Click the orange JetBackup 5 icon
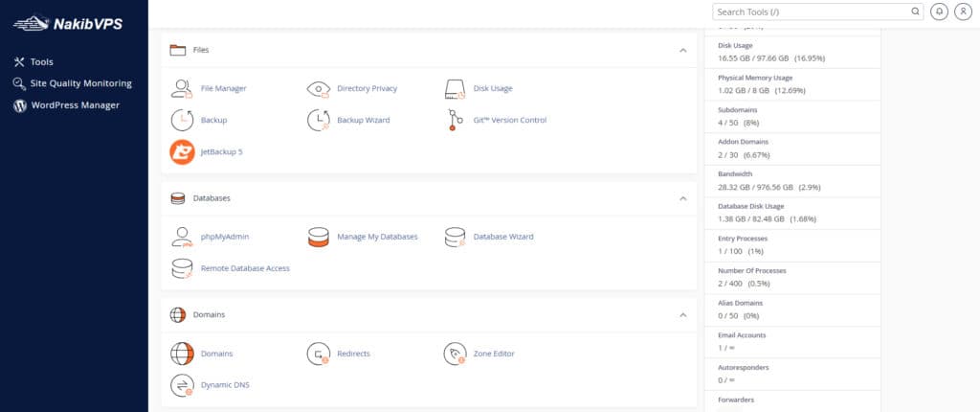The width and height of the screenshot is (980, 412). click(182, 151)
